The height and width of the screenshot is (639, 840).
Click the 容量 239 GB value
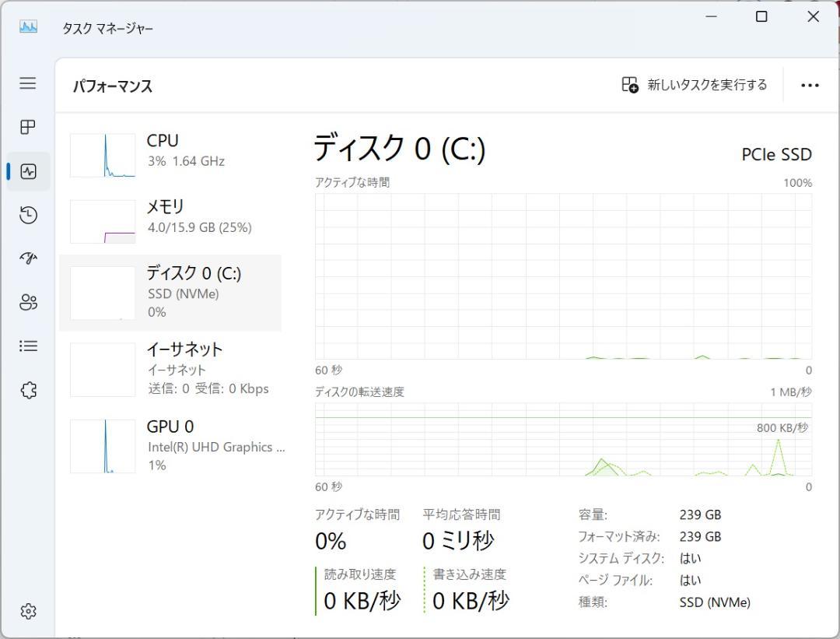(x=700, y=514)
